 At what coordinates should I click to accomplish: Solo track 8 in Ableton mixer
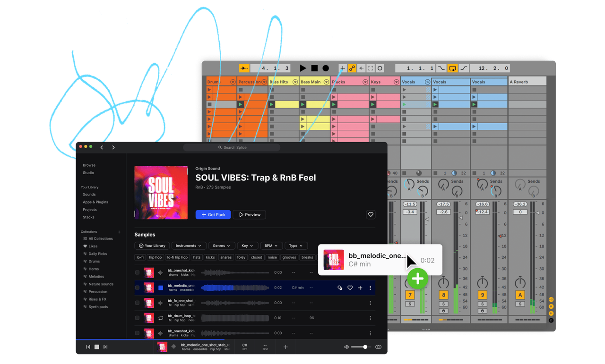443,304
